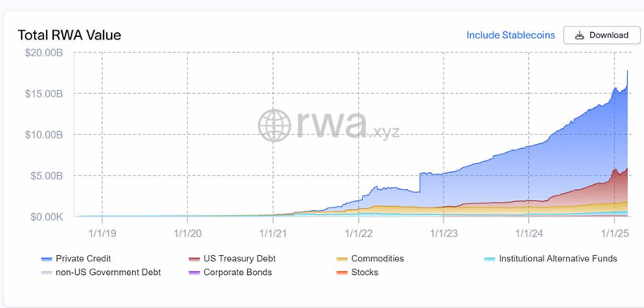The width and height of the screenshot is (644, 308).
Task: Enable Include Stablecoins link
Action: click(x=510, y=35)
